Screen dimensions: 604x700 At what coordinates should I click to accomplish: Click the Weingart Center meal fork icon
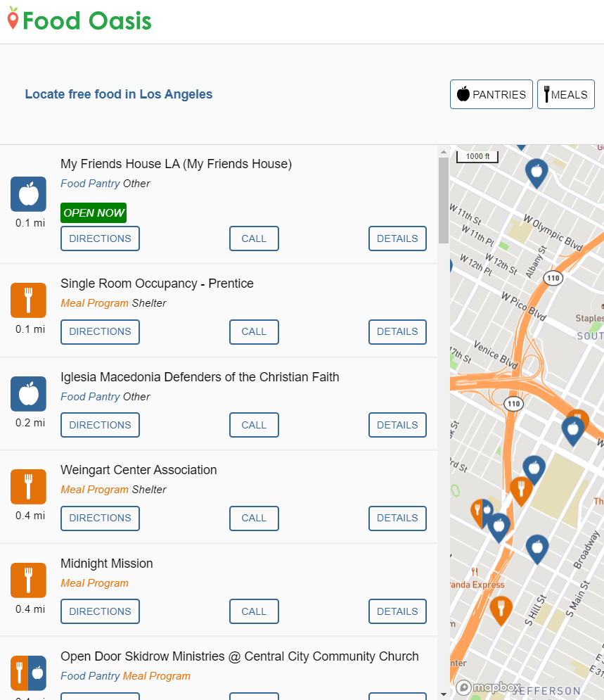(x=29, y=487)
